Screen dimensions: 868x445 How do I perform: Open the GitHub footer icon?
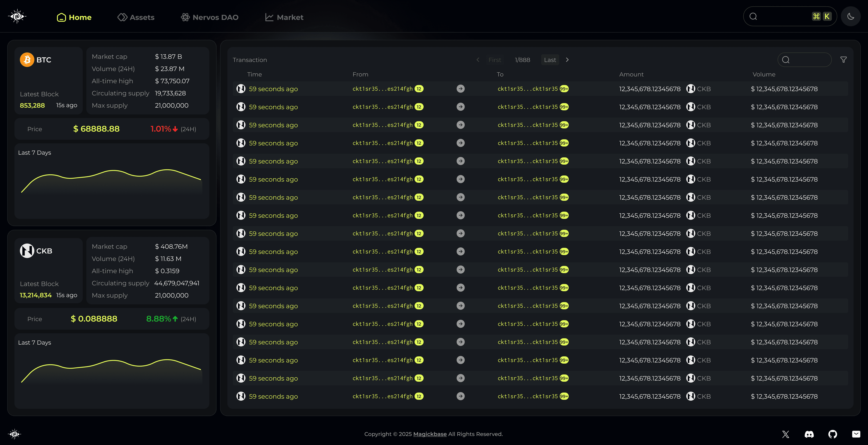tap(833, 434)
